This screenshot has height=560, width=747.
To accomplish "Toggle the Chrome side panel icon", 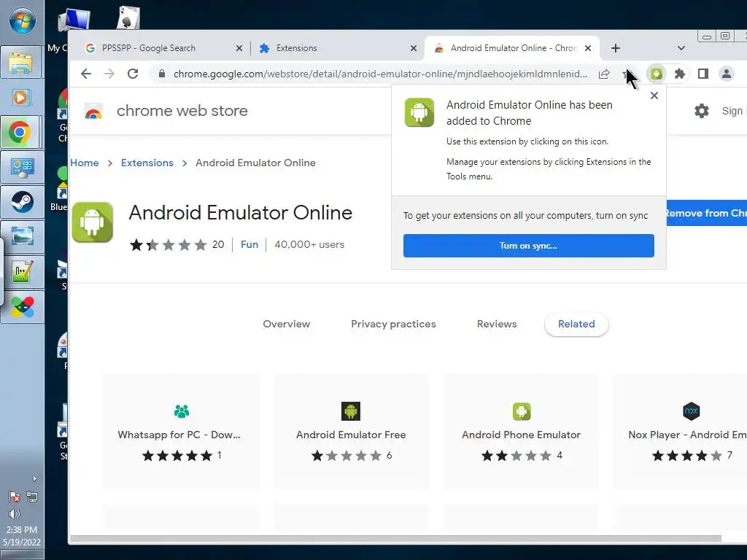I will tap(703, 74).
